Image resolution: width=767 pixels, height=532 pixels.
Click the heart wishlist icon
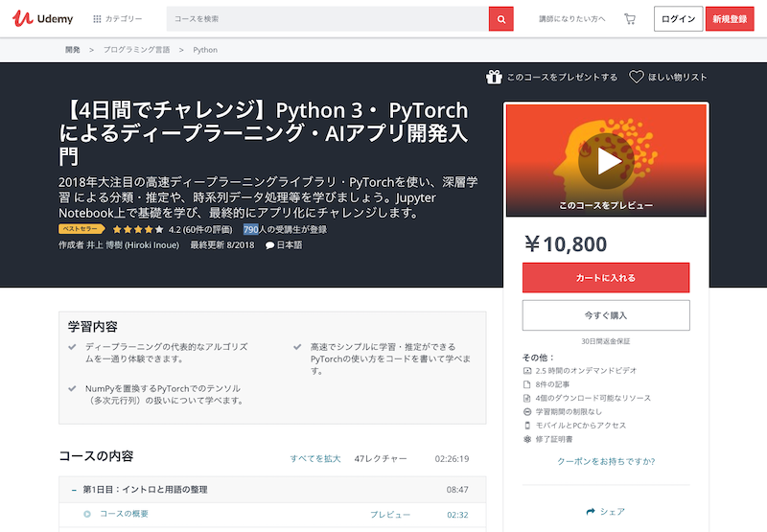636,77
